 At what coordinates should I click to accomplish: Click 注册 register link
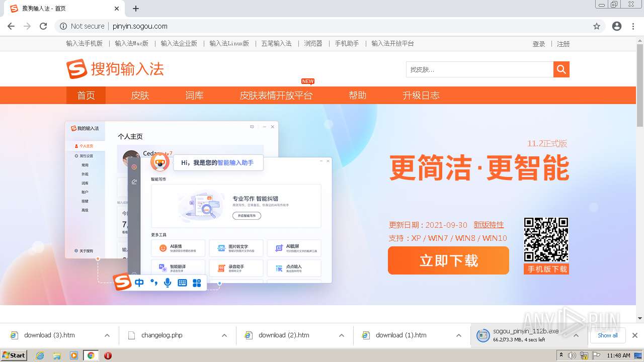[x=563, y=44]
